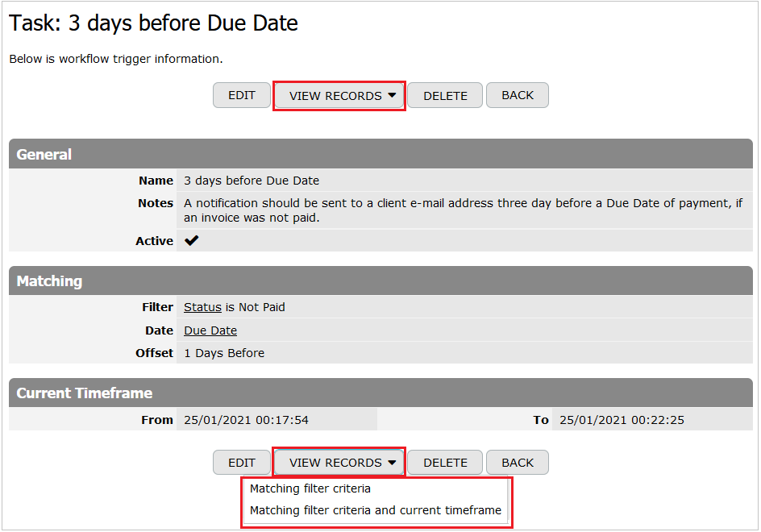The image size is (761, 532).
Task: Click the Offset value '1 Days Before'
Action: (224, 353)
